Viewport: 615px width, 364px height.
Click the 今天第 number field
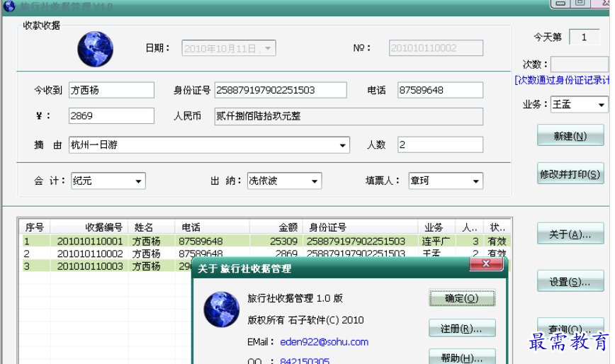click(584, 38)
